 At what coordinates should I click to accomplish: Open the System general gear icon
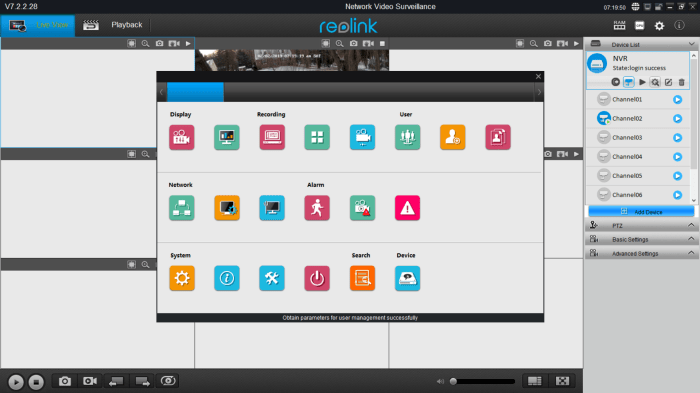[x=182, y=278]
